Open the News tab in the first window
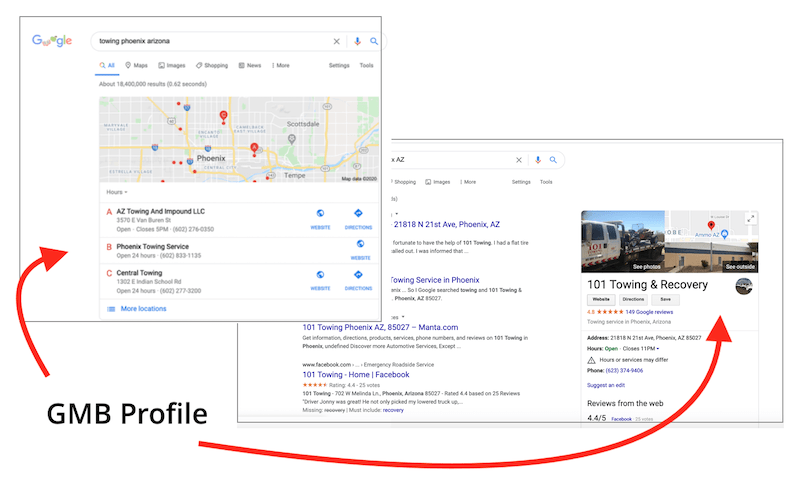800x478 pixels. (x=249, y=65)
